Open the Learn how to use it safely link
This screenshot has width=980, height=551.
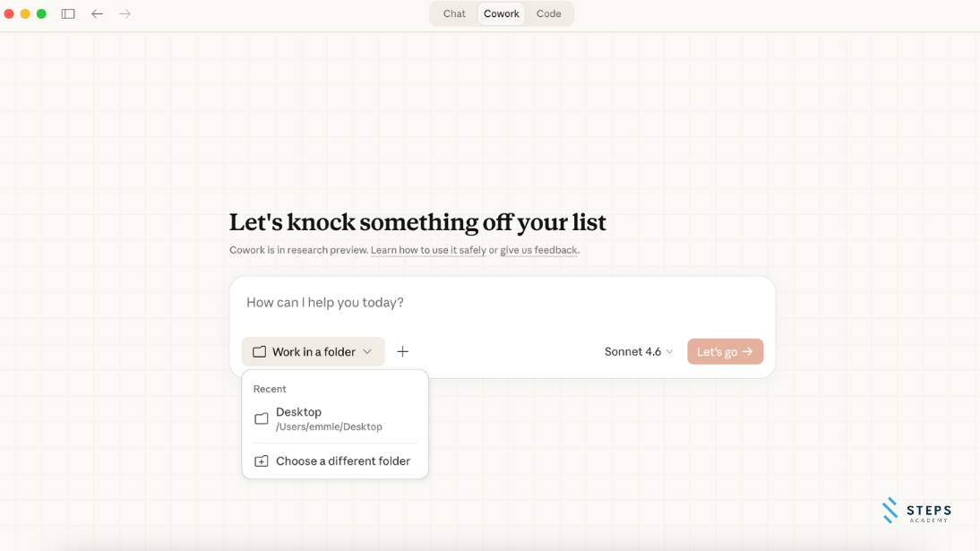pyautogui.click(x=428, y=250)
